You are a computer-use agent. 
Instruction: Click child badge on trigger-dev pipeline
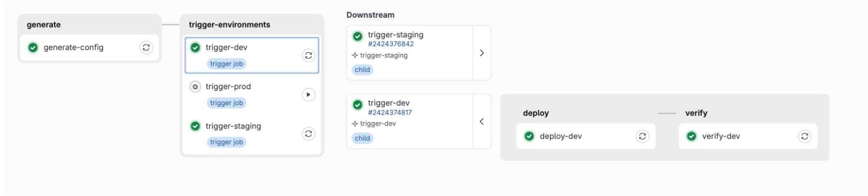pos(362,138)
